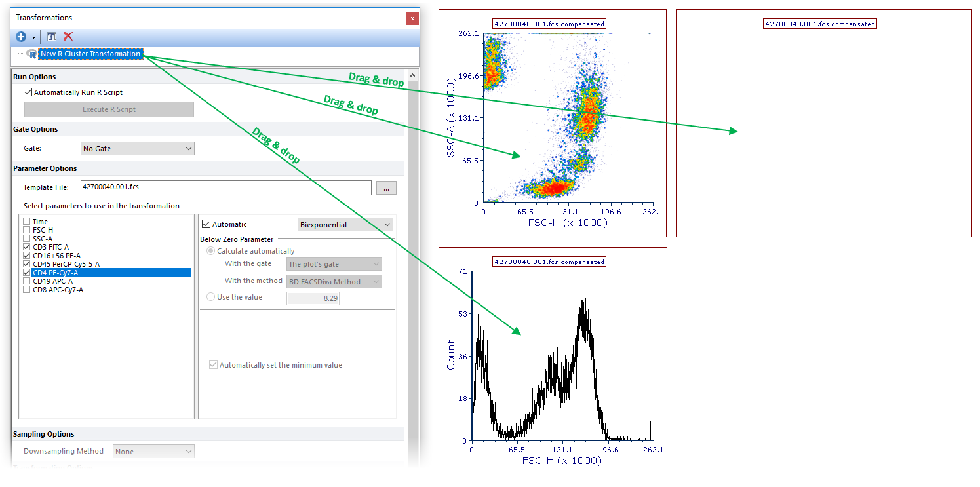Open the arrow next to the add icon
This screenshot has height=487, width=980.
(x=33, y=37)
